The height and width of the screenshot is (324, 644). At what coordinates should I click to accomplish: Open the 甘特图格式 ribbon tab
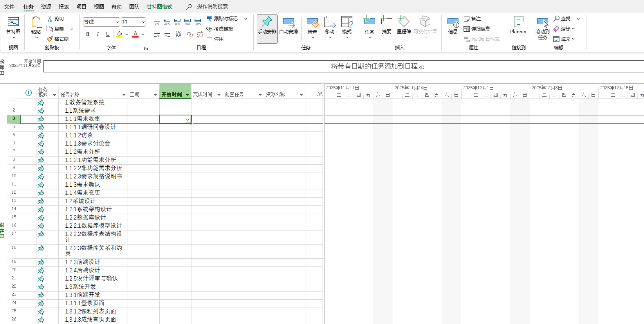tap(159, 7)
